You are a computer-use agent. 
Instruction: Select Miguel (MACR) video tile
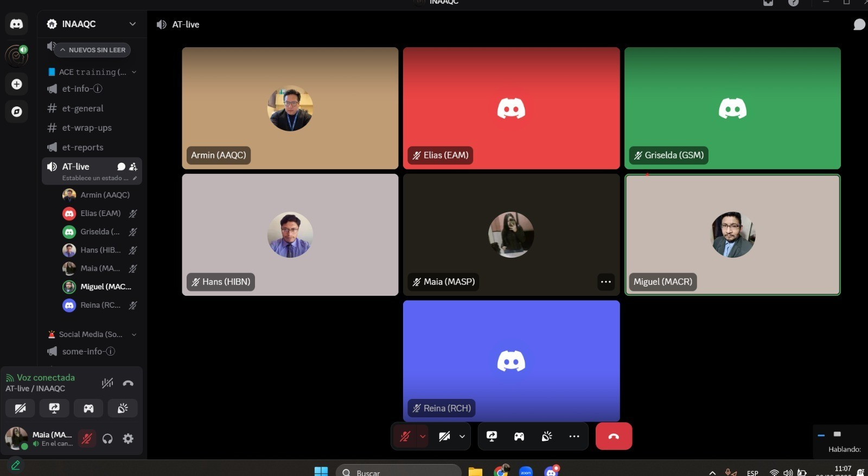click(732, 234)
